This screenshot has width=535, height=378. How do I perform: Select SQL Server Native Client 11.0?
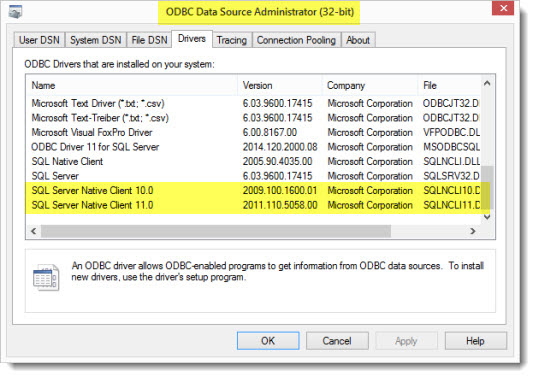click(252, 205)
